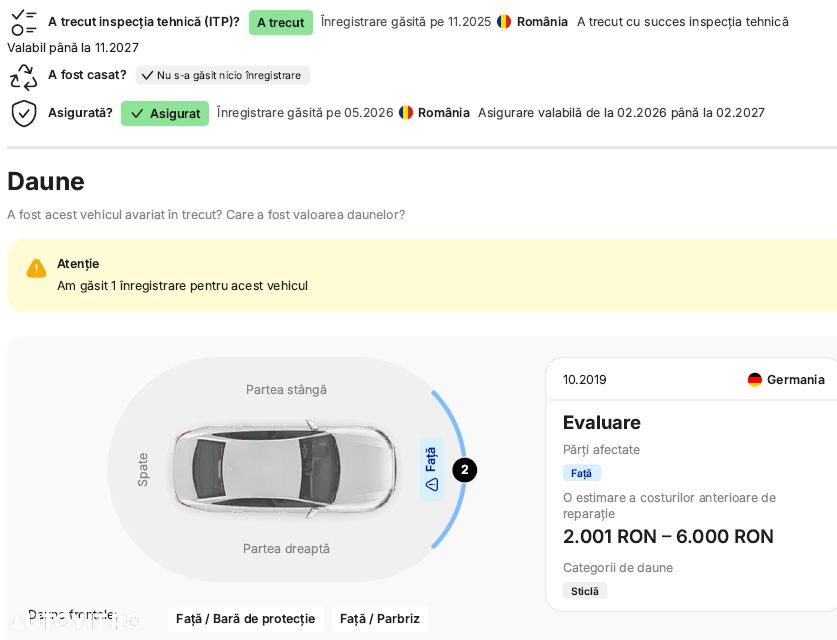Click 'A trecut inspecția tehnică (ITP)?' label
Viewport: 837px width, 640px height.
(x=144, y=22)
